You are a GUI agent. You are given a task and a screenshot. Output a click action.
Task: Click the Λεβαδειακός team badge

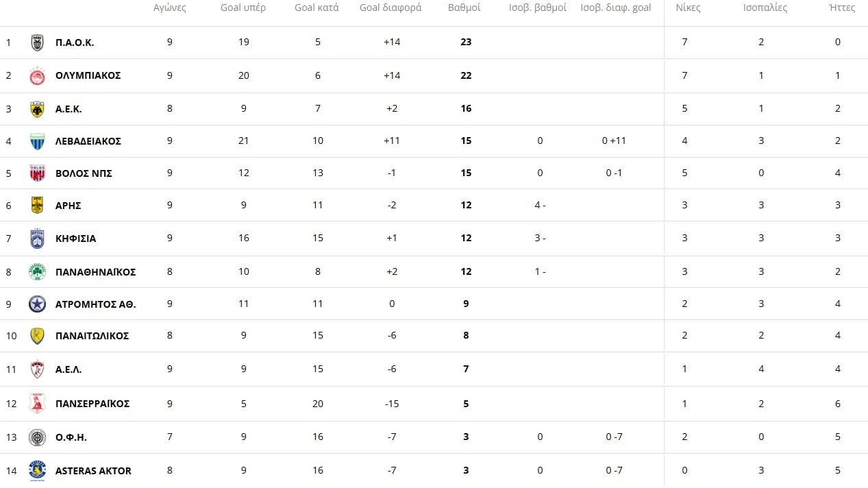[37, 141]
